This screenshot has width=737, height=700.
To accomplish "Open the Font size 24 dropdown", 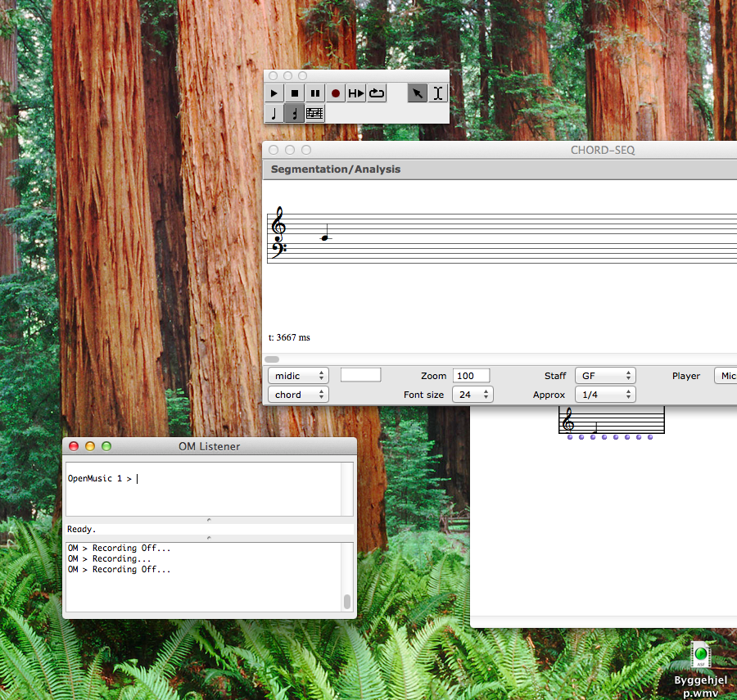I will tap(472, 395).
